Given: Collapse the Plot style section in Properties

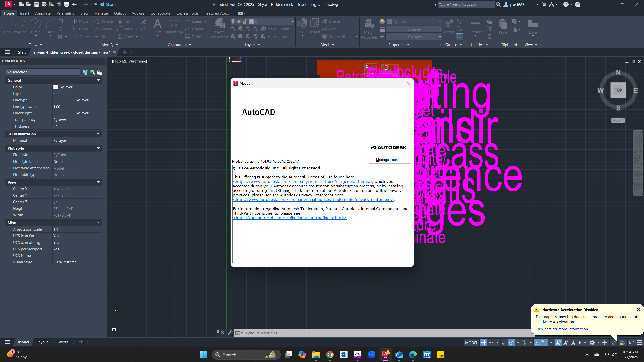Looking at the screenshot, I should (x=98, y=148).
